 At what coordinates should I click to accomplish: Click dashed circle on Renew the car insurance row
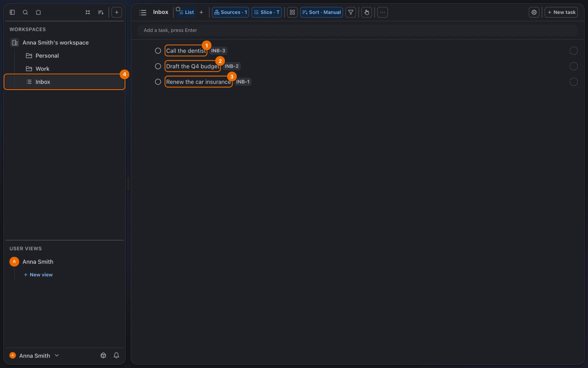point(573,82)
